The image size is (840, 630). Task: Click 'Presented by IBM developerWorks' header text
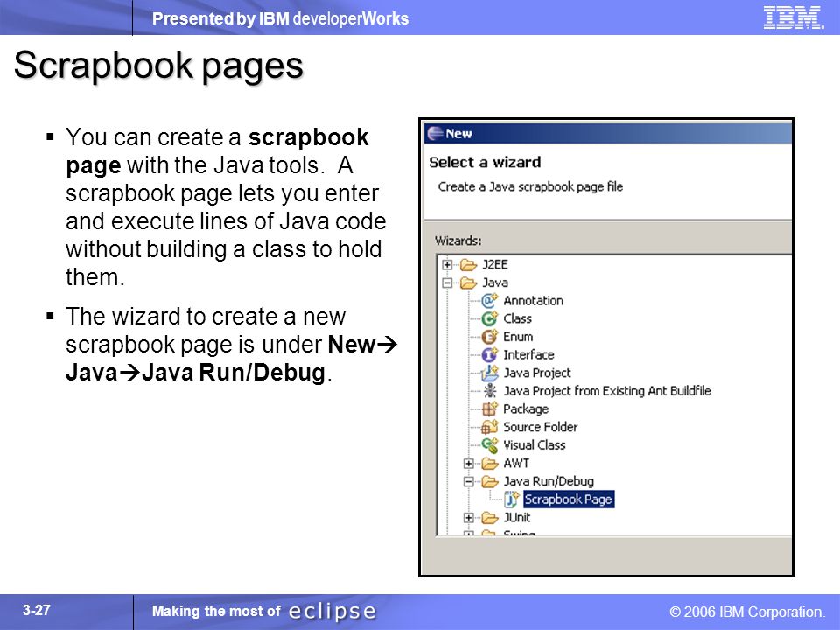coord(280,18)
